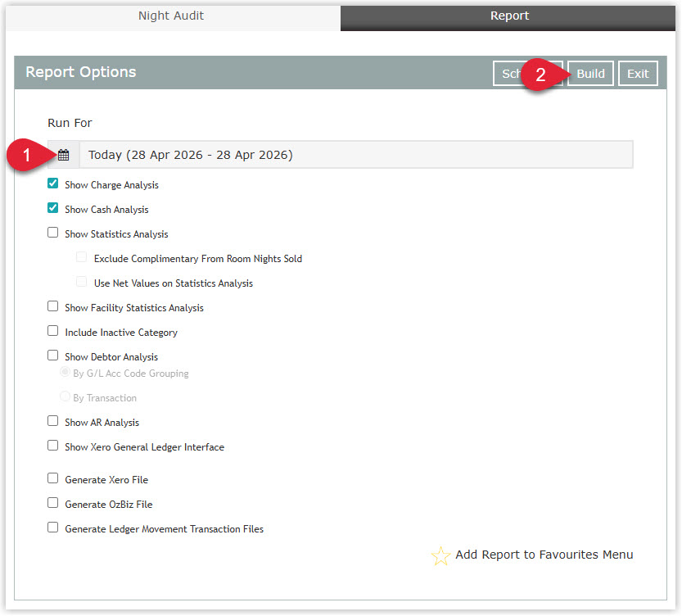Uncheck Show Cash Analysis
This screenshot has width=682, height=616.
pyautogui.click(x=53, y=208)
